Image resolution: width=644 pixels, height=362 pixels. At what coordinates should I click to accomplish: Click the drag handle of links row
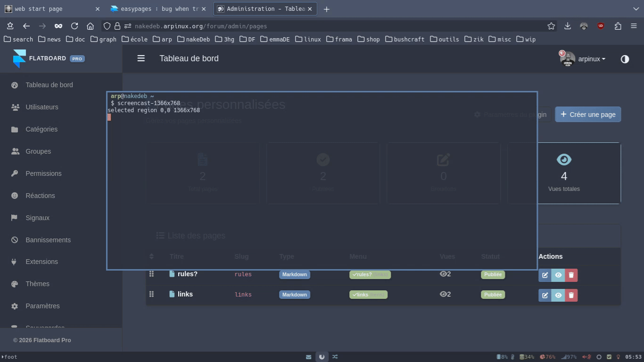151,294
